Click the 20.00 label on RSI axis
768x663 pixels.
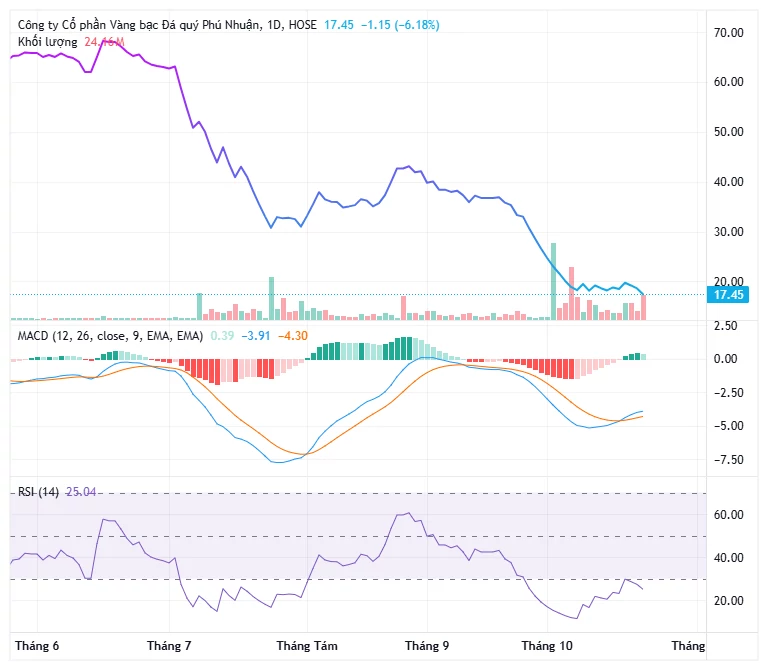(728, 601)
